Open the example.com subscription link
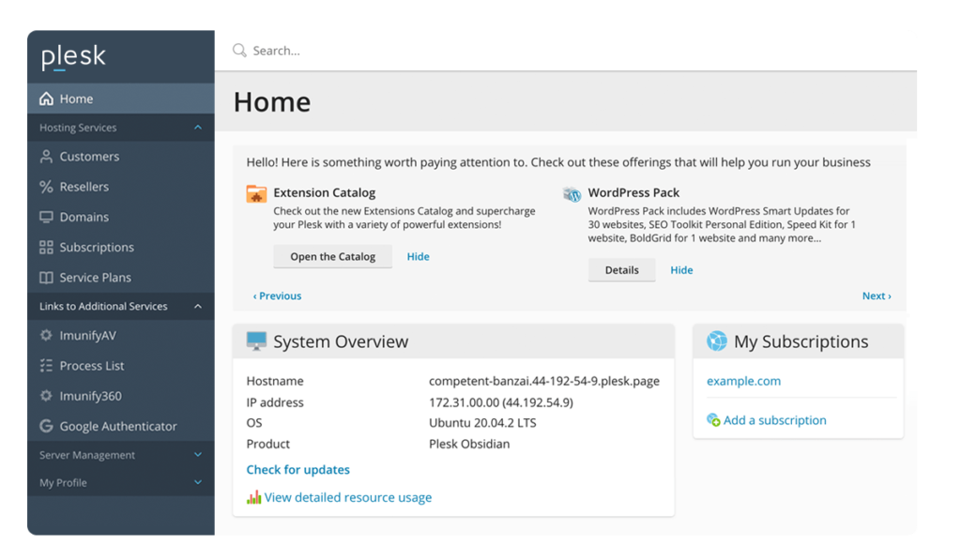 coord(743,381)
